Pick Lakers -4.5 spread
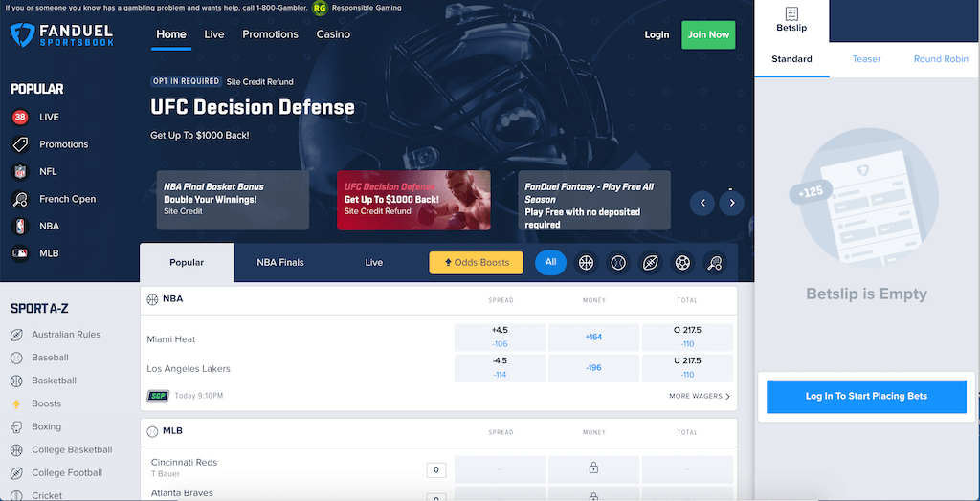This screenshot has width=980, height=501. click(x=500, y=368)
